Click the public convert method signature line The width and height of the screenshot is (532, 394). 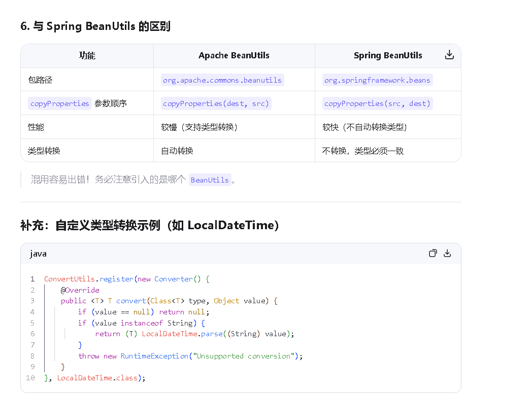pyautogui.click(x=170, y=301)
